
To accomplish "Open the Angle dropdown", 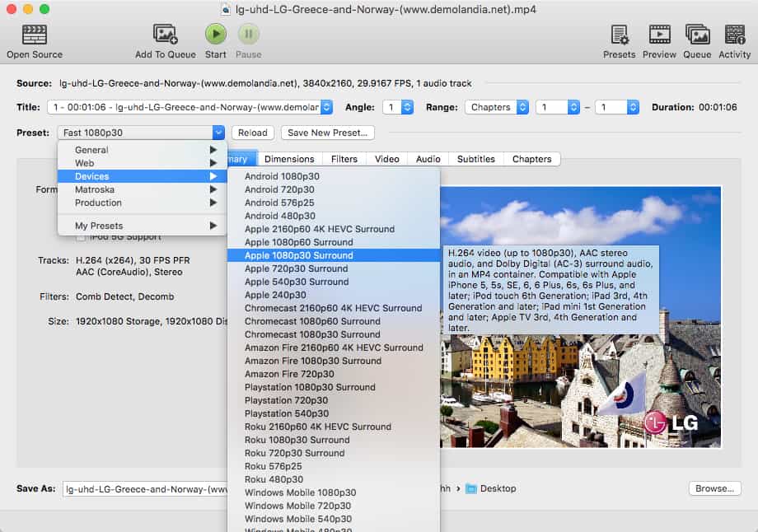I will (x=398, y=107).
